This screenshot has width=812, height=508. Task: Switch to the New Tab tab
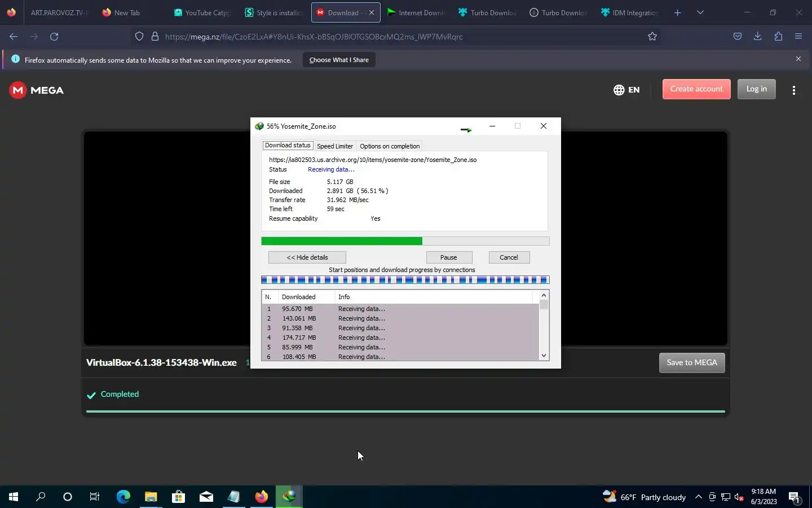(x=127, y=12)
